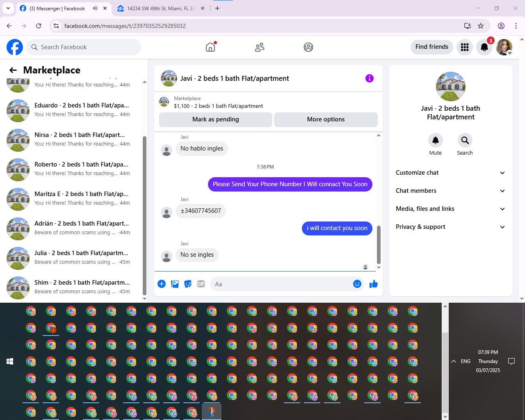Screen dimensions: 525x420
Task: Open the Facebook menu grid icon
Action: pos(465,47)
